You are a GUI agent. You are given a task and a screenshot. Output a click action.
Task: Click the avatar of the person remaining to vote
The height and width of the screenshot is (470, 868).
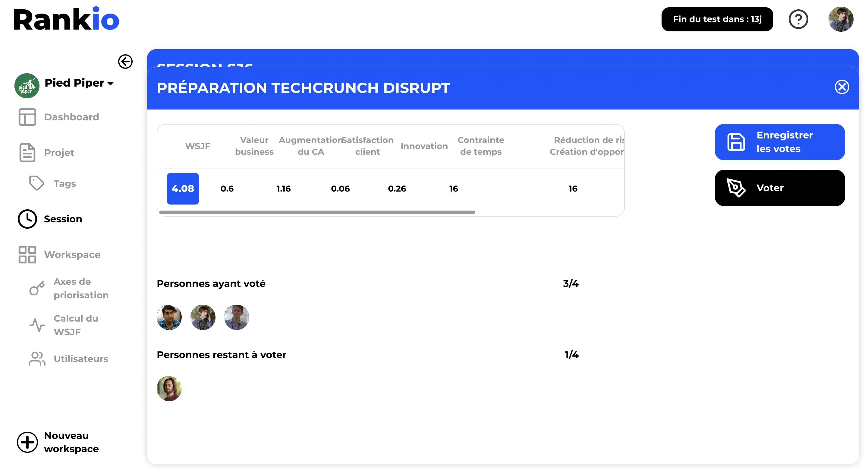click(x=169, y=389)
